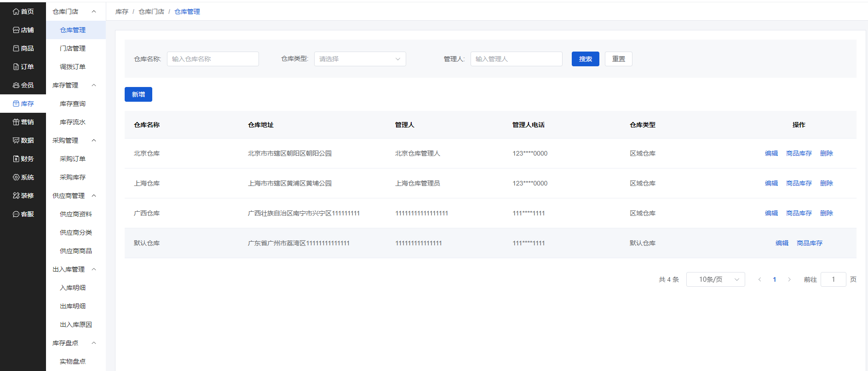Edit the 上海仓库 row

[771, 183]
